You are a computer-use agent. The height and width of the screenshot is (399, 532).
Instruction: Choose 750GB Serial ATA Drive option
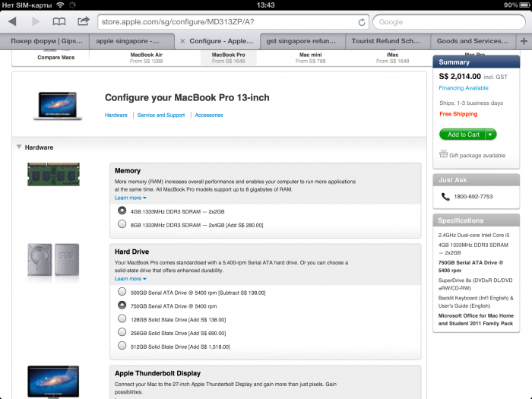click(x=122, y=306)
